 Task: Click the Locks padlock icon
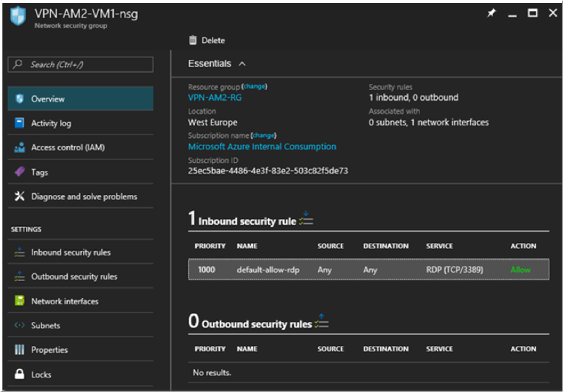click(x=19, y=374)
